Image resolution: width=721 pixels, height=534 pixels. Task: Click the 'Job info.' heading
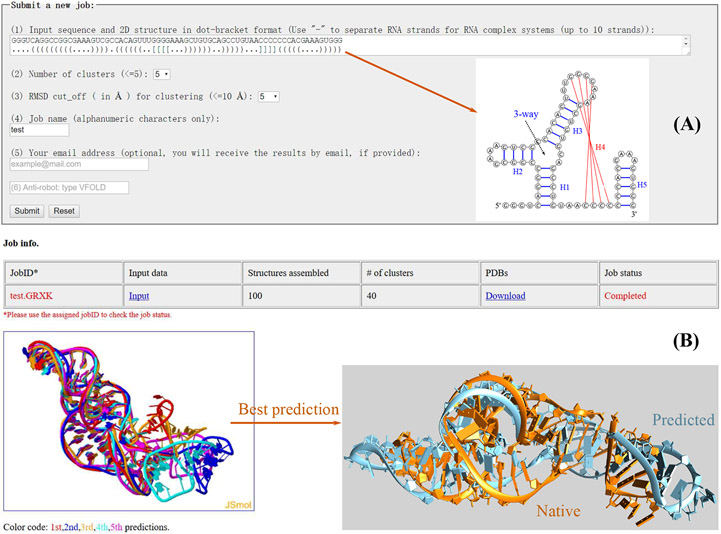coord(21,243)
